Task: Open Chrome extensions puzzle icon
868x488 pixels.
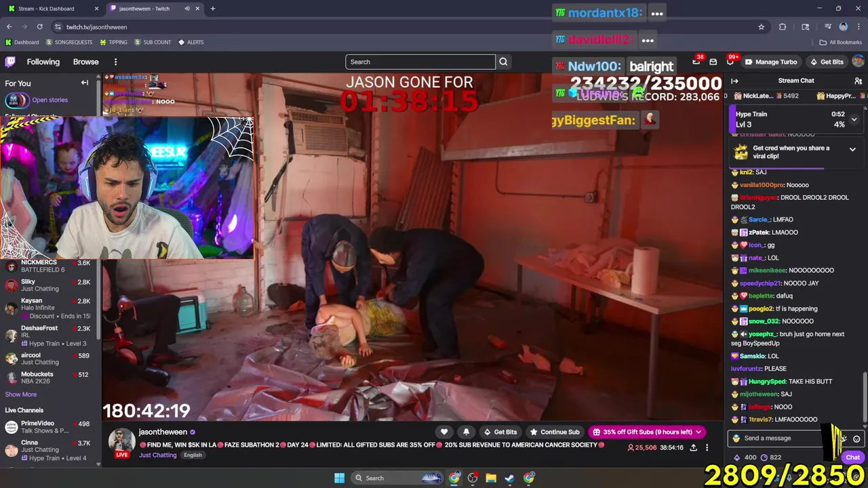Action: (783, 27)
